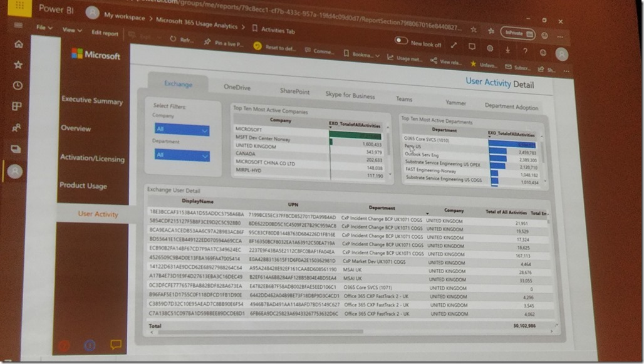The width and height of the screenshot is (644, 364).
Task: Sort by EXO_TotalofAllActivities in Companies table
Action: (355, 125)
